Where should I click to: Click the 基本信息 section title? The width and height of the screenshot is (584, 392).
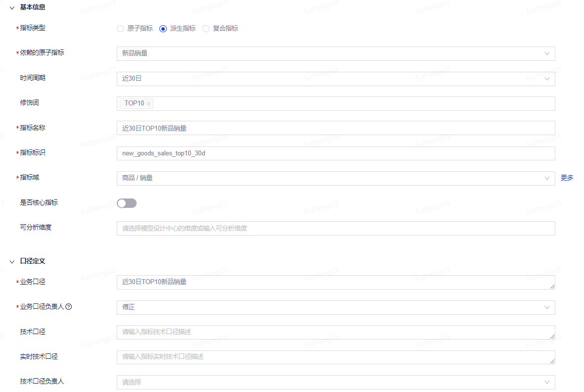pos(32,7)
